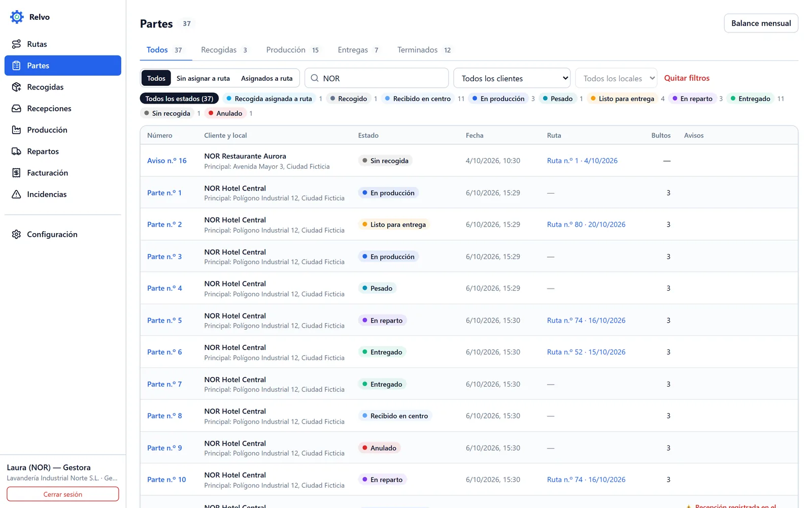Open the Ruta n.º 80 · 20/10/2026 link
This screenshot has height=508, width=812.
pyautogui.click(x=586, y=225)
